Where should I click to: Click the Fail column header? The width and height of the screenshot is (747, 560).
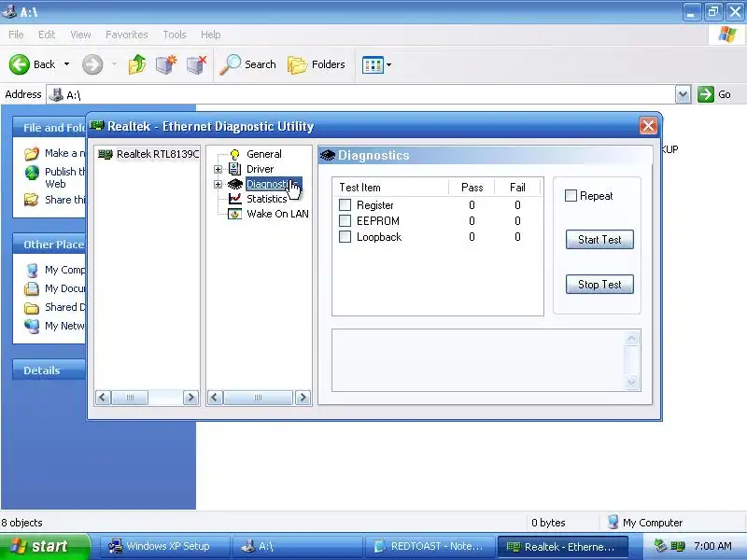coord(517,188)
